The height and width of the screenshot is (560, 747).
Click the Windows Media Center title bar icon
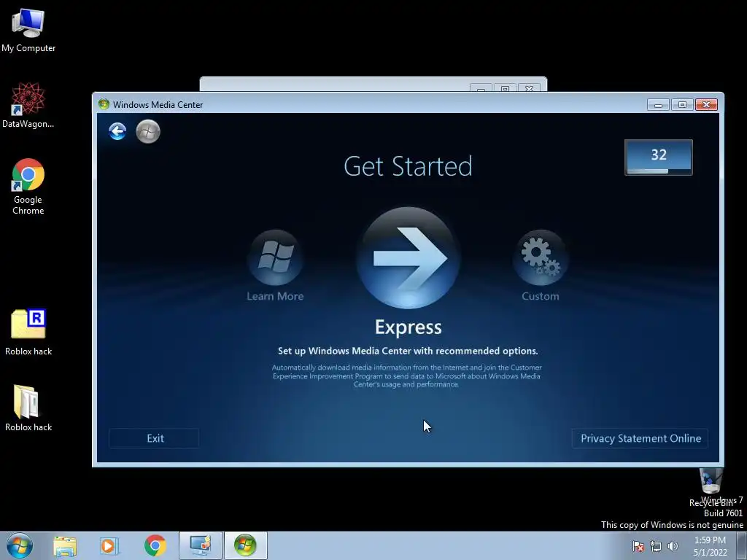click(x=104, y=104)
